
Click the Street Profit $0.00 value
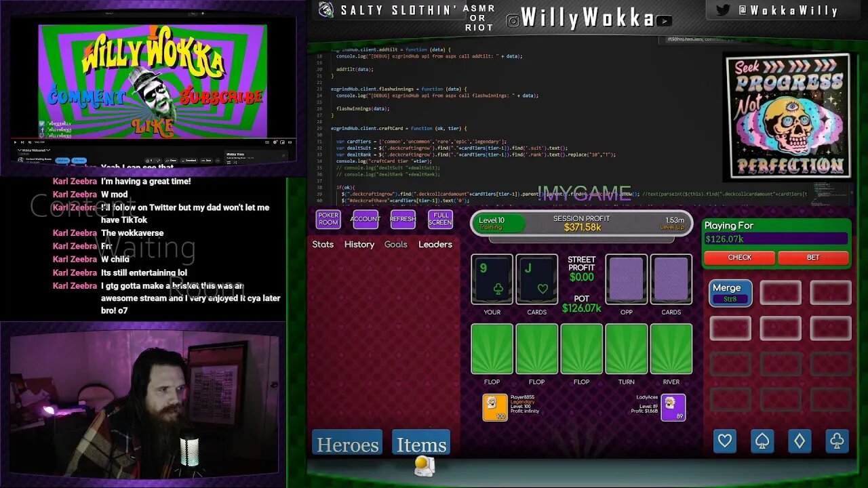(582, 277)
